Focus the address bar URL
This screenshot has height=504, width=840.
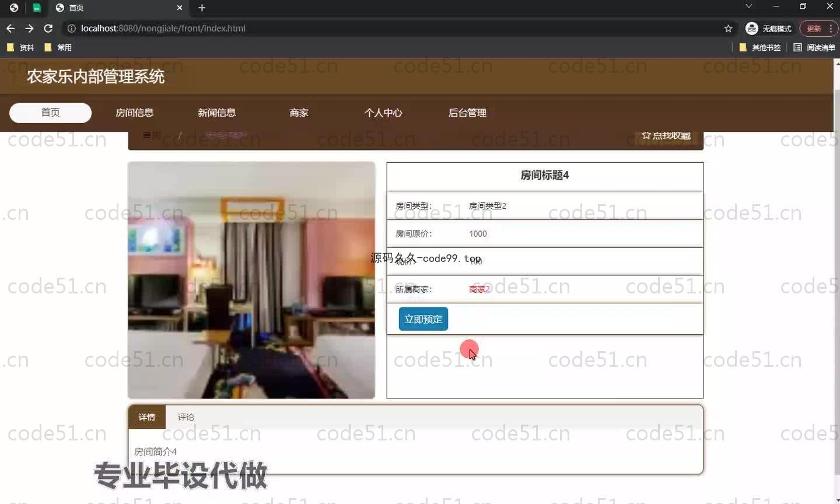[x=163, y=28]
